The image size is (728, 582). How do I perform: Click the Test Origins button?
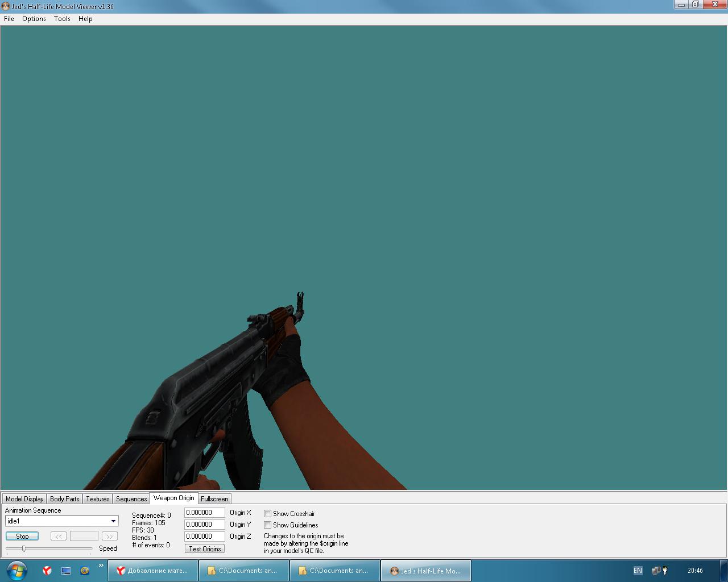pyautogui.click(x=205, y=548)
